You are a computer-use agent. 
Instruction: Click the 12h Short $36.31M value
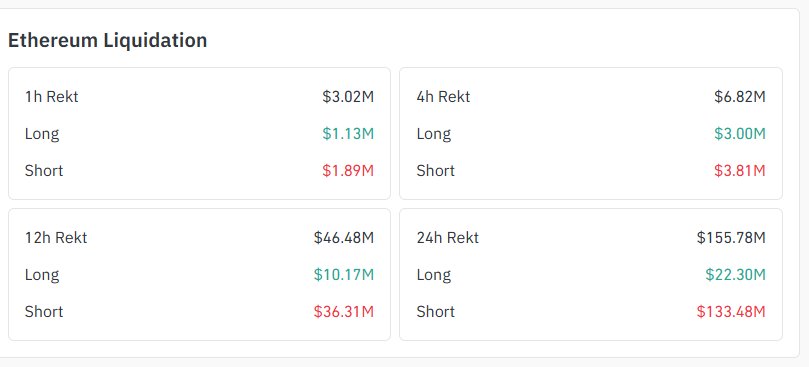[344, 312]
